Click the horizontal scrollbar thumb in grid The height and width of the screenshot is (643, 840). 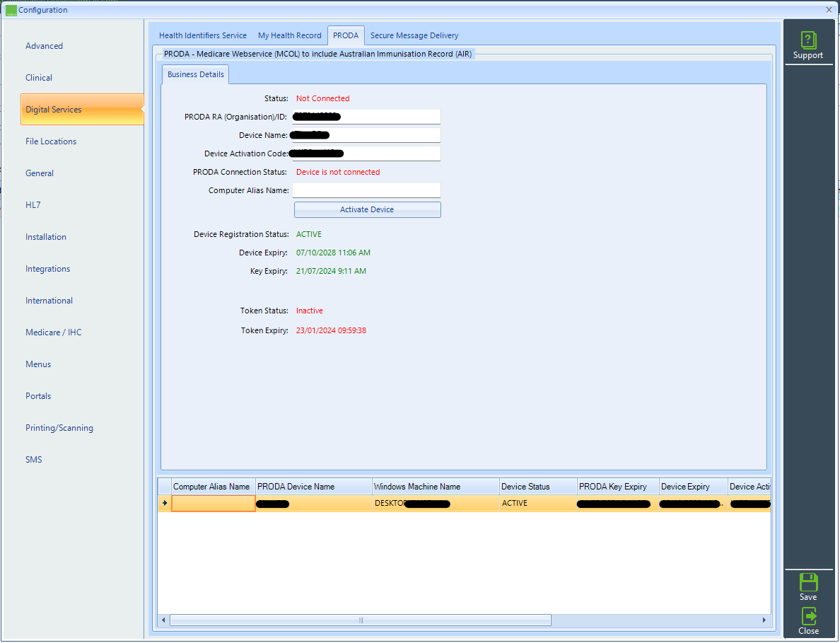click(361, 620)
